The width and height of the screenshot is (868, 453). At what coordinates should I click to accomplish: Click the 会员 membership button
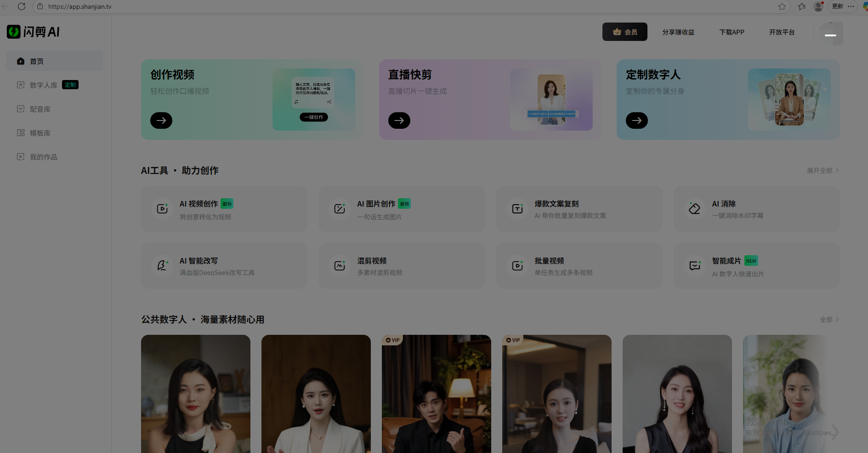pos(624,32)
